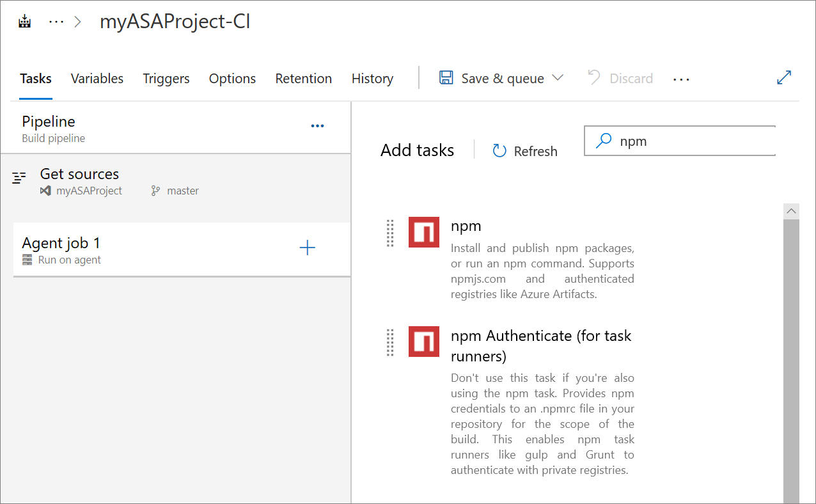
Task: Select the Get sources section
Action: (79, 173)
